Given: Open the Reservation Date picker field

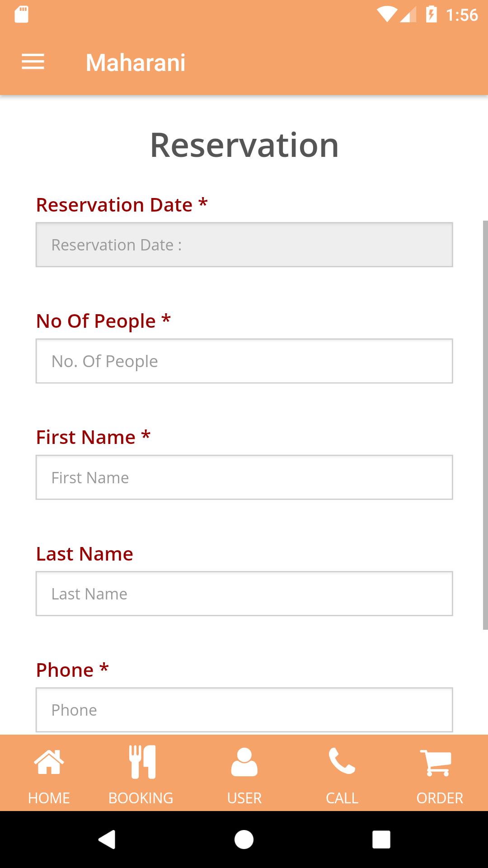Looking at the screenshot, I should click(x=244, y=245).
